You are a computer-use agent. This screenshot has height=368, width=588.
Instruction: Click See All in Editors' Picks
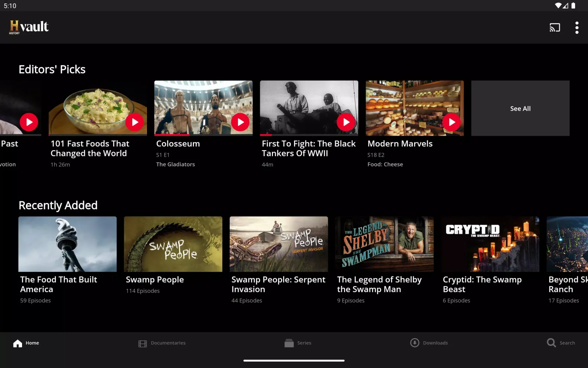520,109
